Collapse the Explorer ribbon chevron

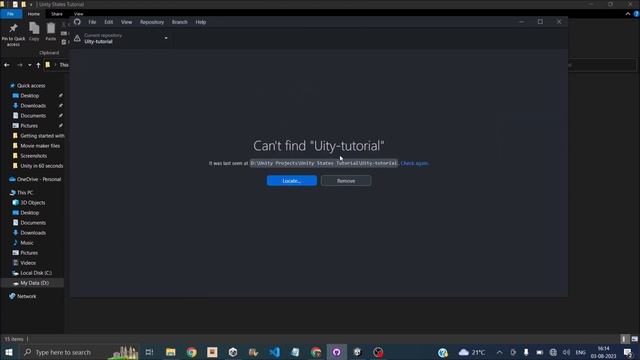click(628, 14)
